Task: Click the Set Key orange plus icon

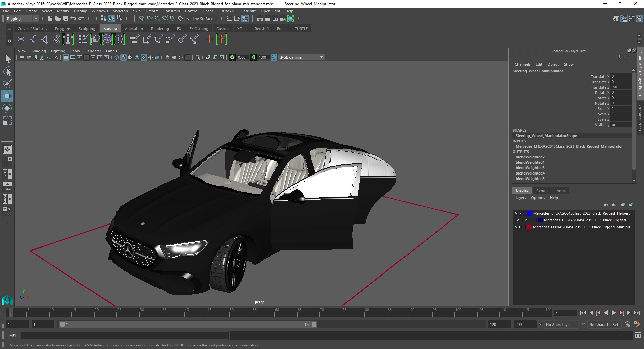Action: tap(209, 39)
